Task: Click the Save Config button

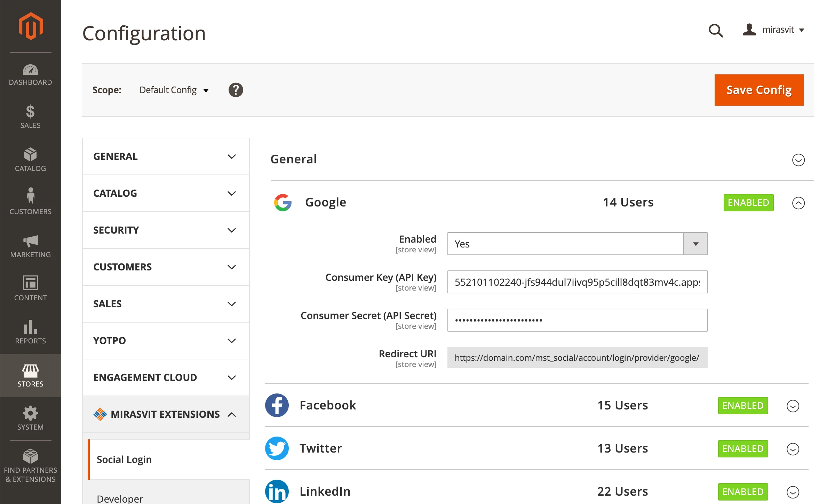Action: [759, 90]
